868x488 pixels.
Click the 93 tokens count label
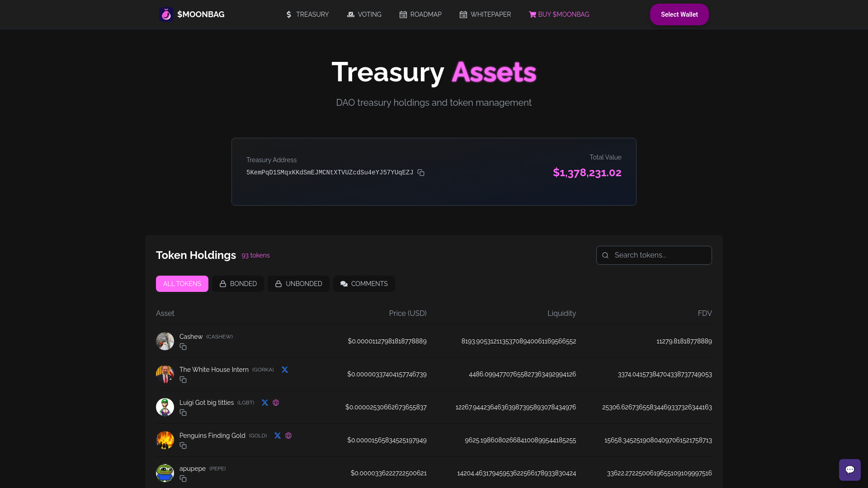(255, 255)
